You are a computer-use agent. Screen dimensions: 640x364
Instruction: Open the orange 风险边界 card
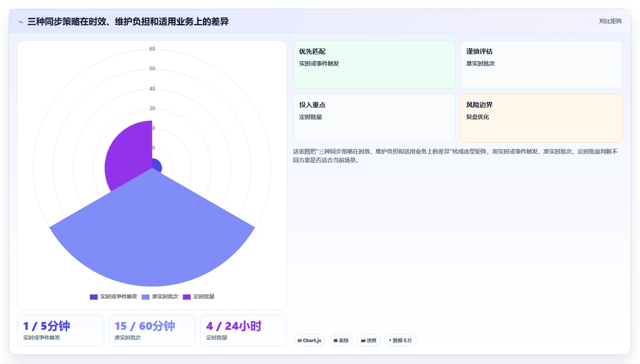point(542,118)
